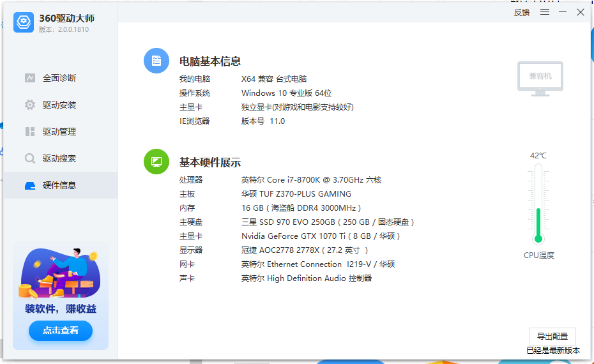Click the 主板 row label
The height and width of the screenshot is (364, 594).
point(187,194)
